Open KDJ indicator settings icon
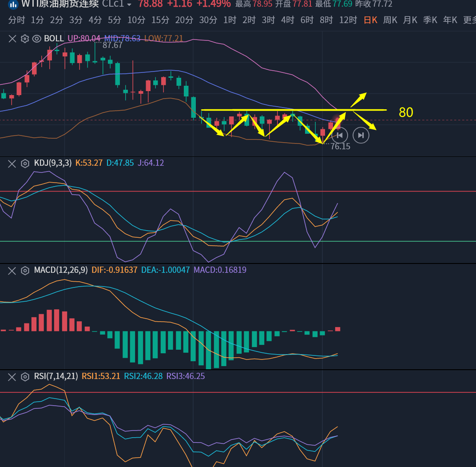Image resolution: width=476 pixels, height=467 pixels. [25, 163]
